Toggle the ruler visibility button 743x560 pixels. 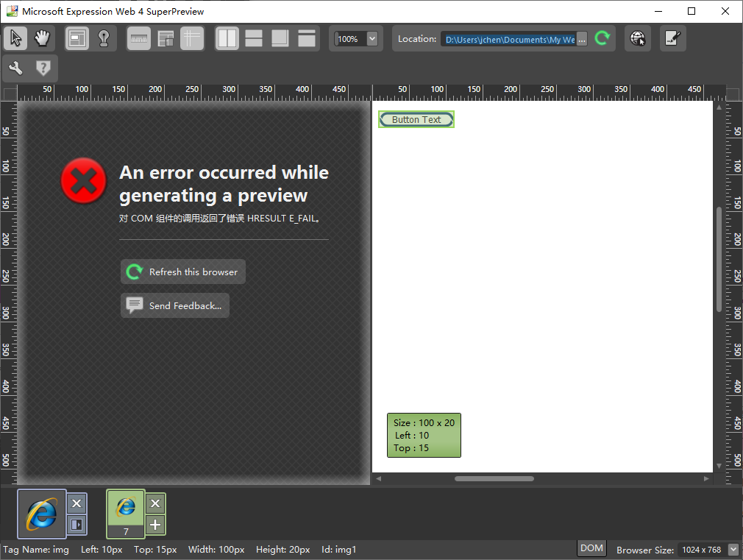(x=139, y=38)
